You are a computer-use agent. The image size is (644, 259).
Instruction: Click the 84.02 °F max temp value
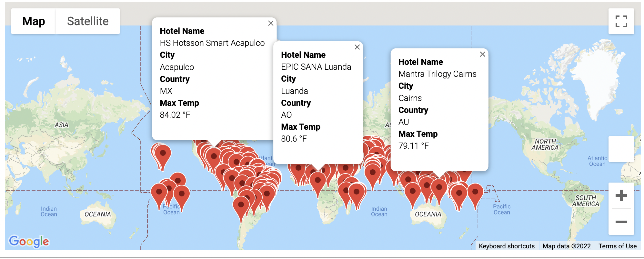175,115
